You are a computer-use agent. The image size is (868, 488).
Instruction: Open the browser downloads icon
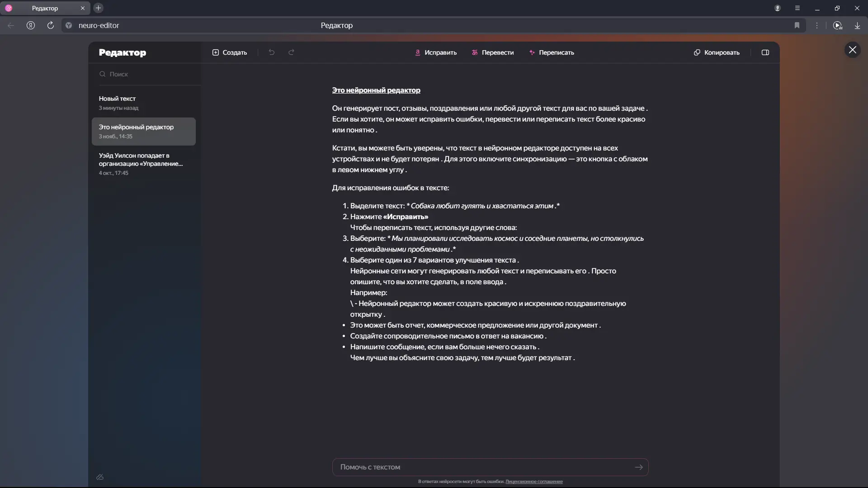(x=857, y=25)
